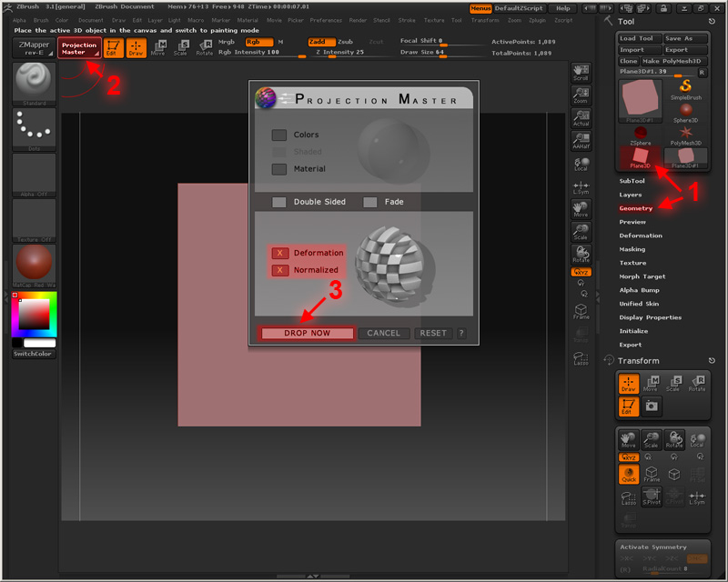
Task: Click Quick icon in Transform palette
Action: [629, 474]
